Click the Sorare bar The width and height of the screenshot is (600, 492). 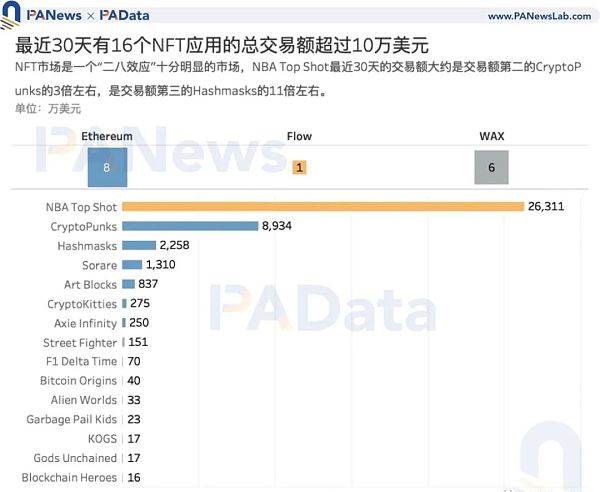coord(132,265)
